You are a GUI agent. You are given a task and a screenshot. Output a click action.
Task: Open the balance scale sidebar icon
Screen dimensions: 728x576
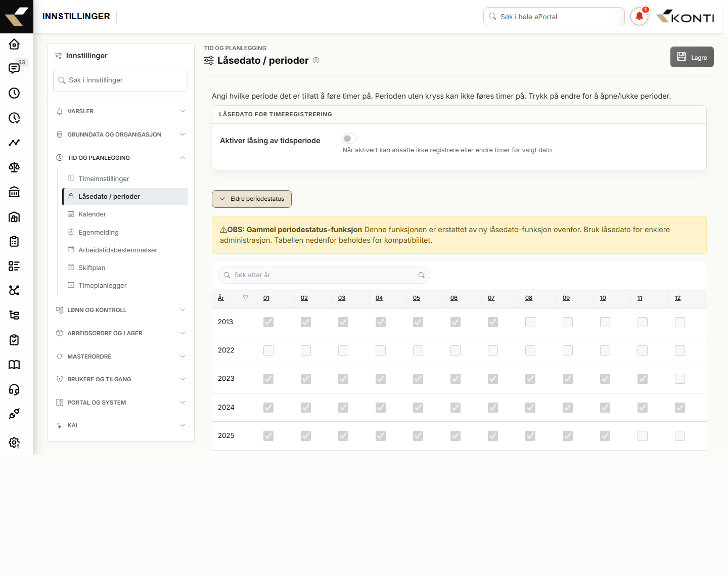tap(14, 167)
